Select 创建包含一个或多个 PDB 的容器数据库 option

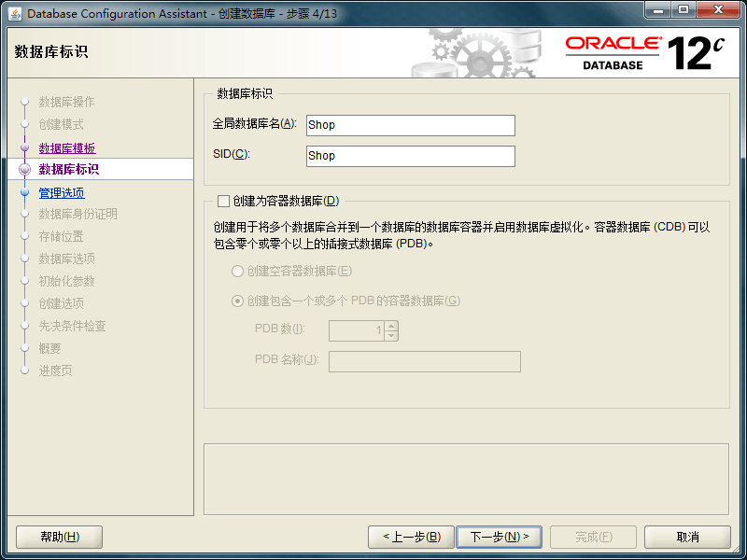(237, 301)
